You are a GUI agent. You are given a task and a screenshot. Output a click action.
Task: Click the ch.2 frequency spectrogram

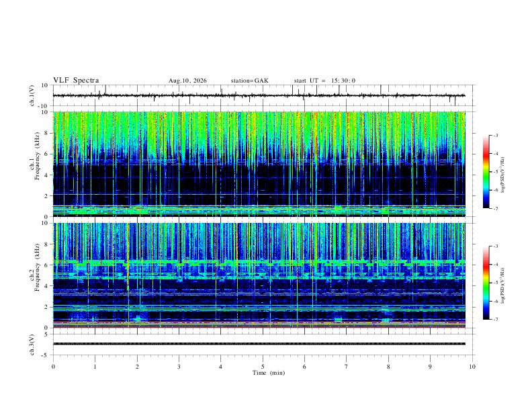click(x=259, y=275)
